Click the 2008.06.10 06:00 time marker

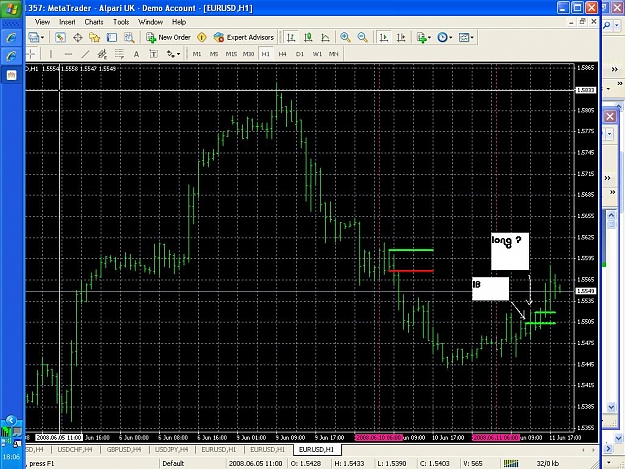point(378,438)
